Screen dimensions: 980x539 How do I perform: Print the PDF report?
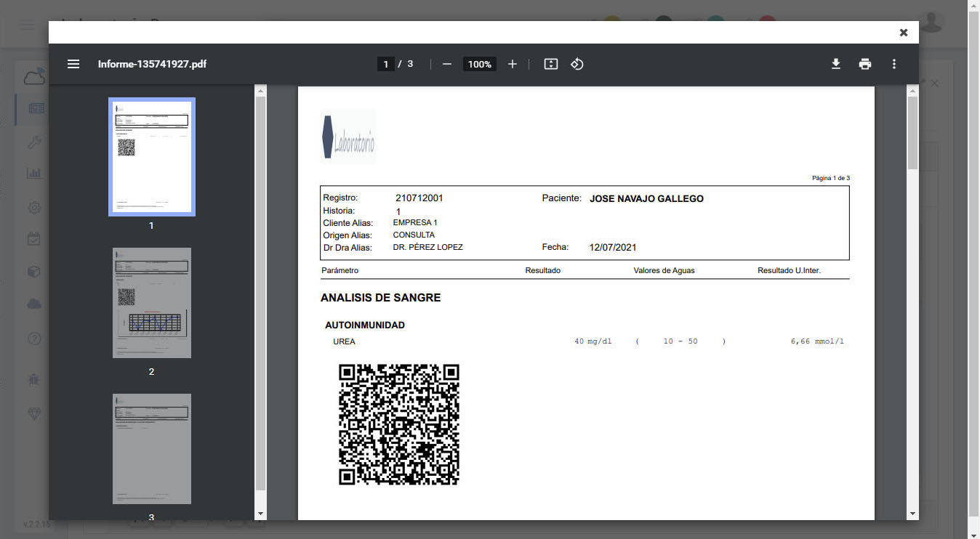[865, 64]
